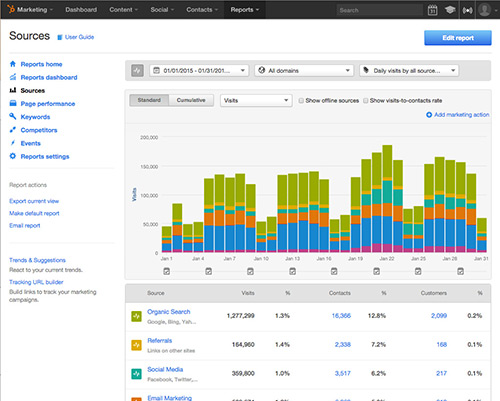Open the Visits metric dropdown

click(256, 101)
